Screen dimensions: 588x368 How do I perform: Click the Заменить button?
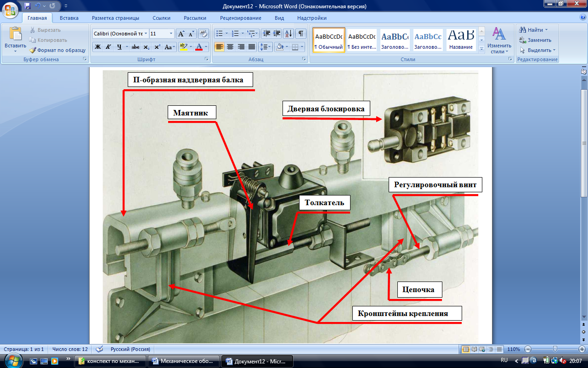click(x=536, y=40)
